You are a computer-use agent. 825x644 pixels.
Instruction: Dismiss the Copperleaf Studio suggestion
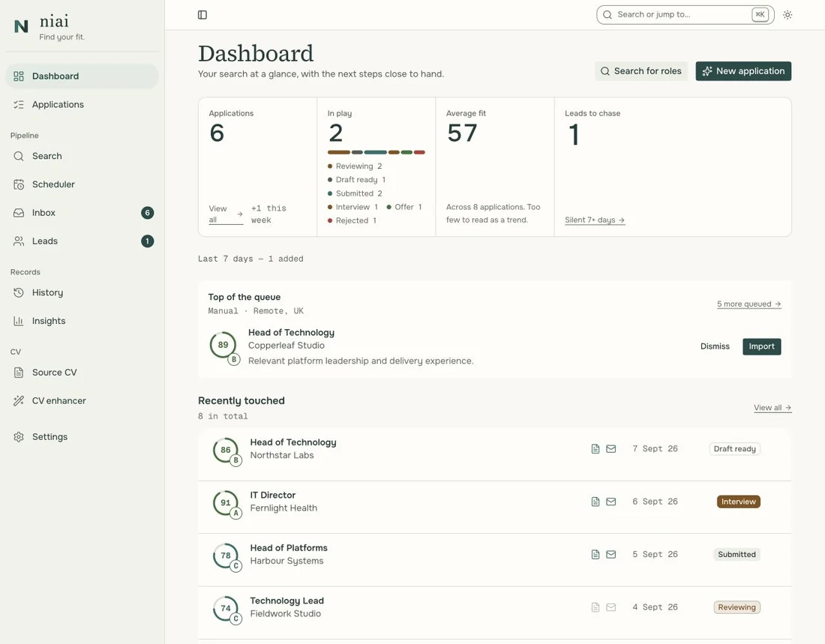715,346
